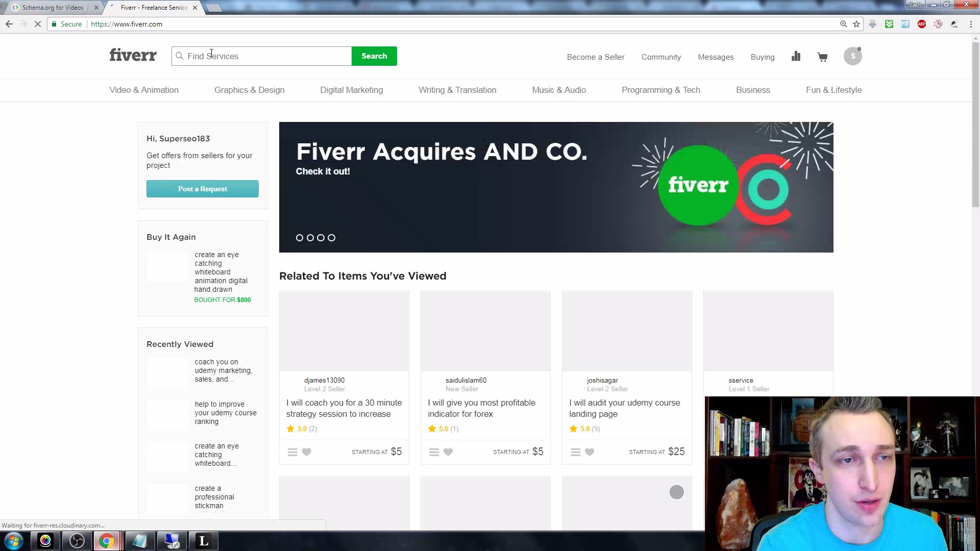Open the Digital Marketing category tab
Viewport: 980px width, 551px height.
click(x=351, y=89)
